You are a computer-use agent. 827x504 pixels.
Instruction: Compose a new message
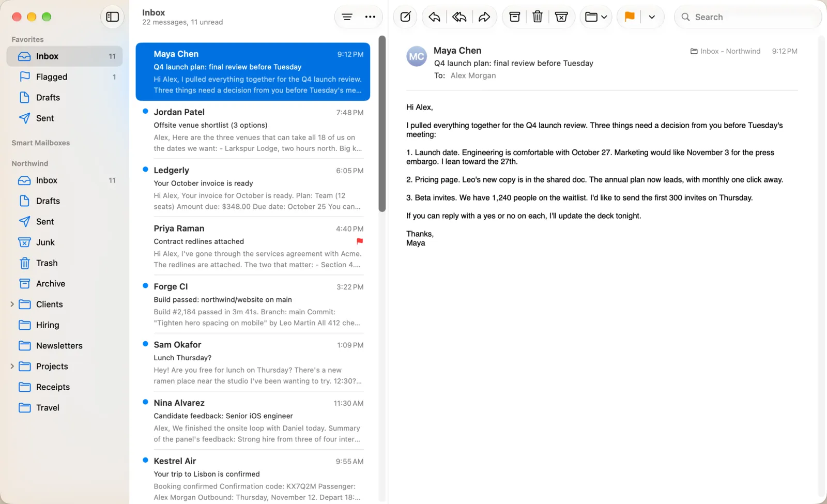point(406,17)
